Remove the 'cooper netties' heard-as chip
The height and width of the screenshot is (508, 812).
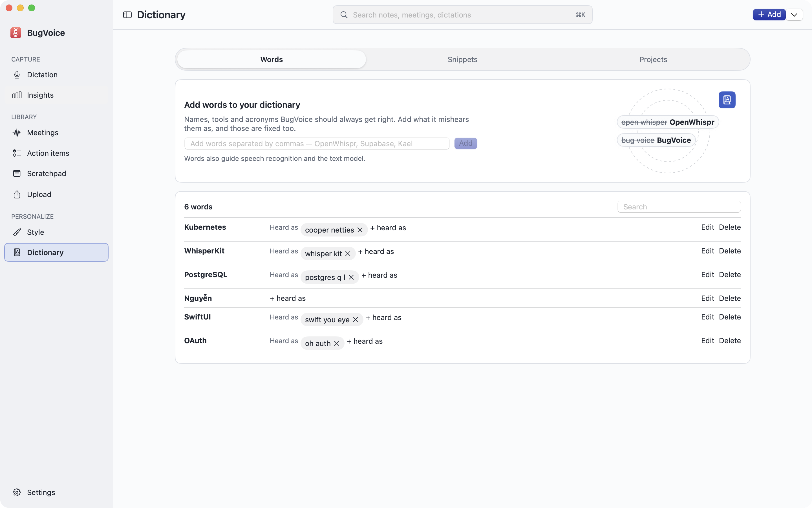tap(360, 230)
